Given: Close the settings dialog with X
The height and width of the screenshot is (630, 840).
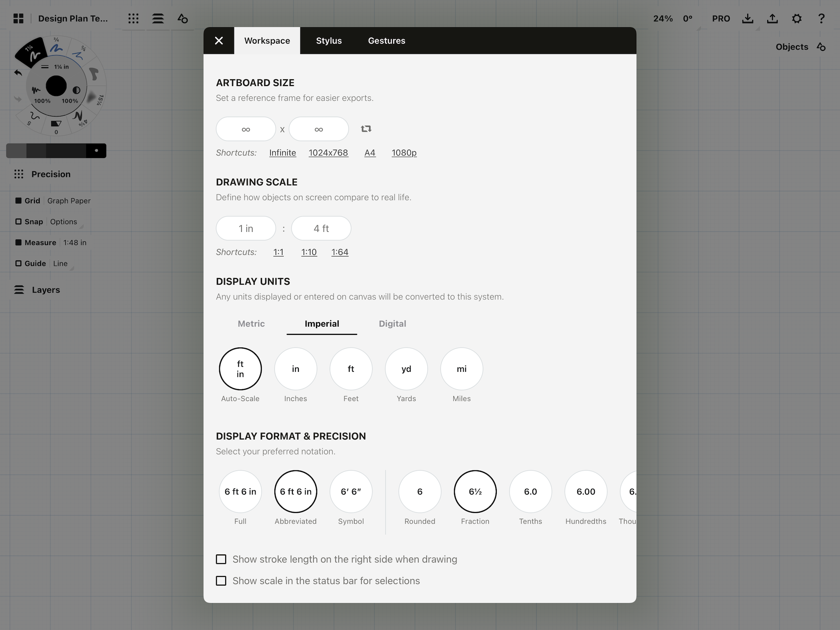Looking at the screenshot, I should pos(219,40).
